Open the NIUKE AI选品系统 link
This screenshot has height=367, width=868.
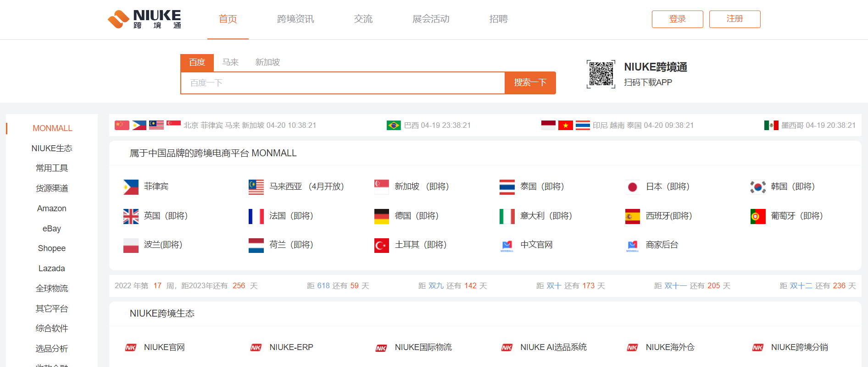[554, 347]
